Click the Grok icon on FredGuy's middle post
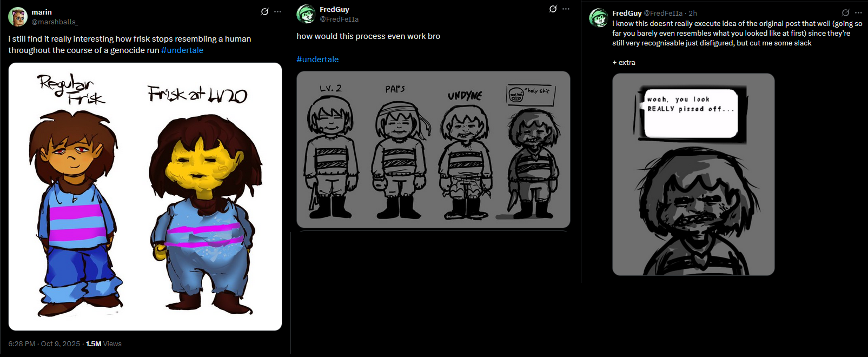This screenshot has width=868, height=357. pos(553,9)
